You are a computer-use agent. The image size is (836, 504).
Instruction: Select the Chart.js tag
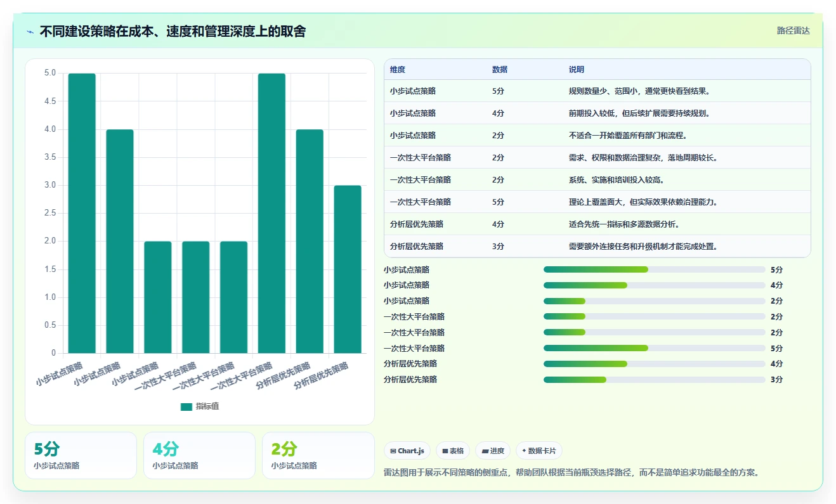click(x=407, y=451)
